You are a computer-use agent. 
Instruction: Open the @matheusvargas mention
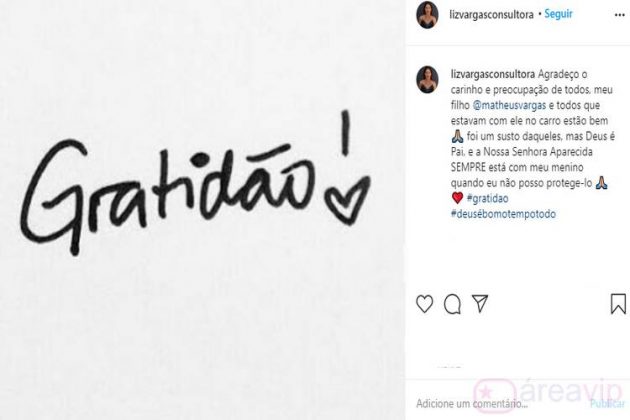click(x=509, y=106)
